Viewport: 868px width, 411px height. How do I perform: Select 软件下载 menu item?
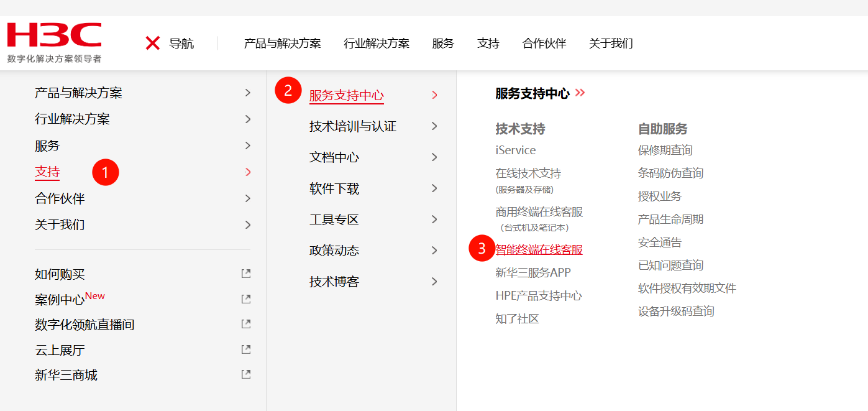pos(334,188)
